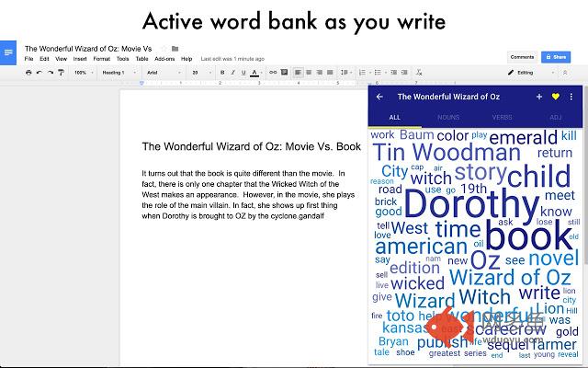Print the document with printer icon
588x368 pixels.
tap(28, 73)
